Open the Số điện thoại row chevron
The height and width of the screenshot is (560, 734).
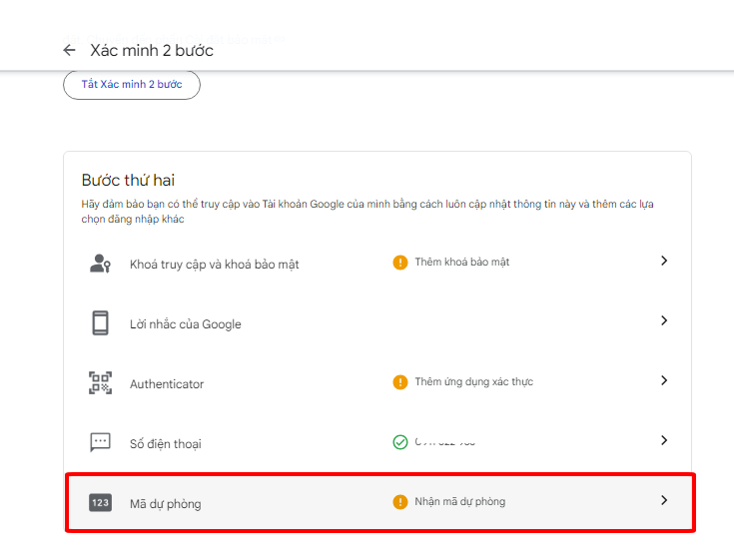point(664,440)
